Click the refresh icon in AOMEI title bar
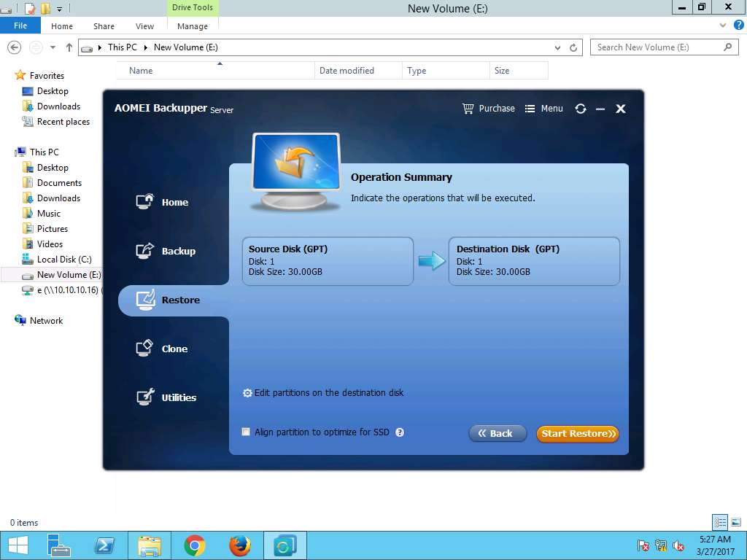The image size is (747, 560). pyautogui.click(x=580, y=109)
